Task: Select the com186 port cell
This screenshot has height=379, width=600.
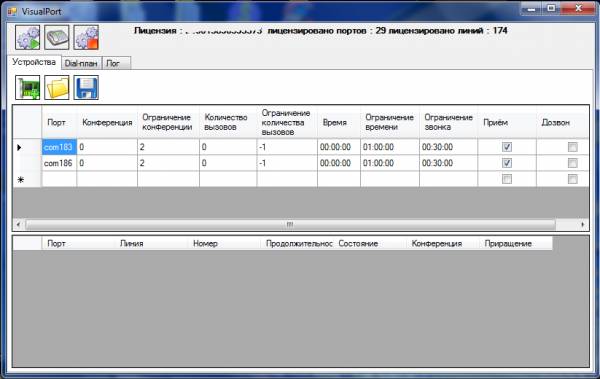Action: tap(59, 163)
